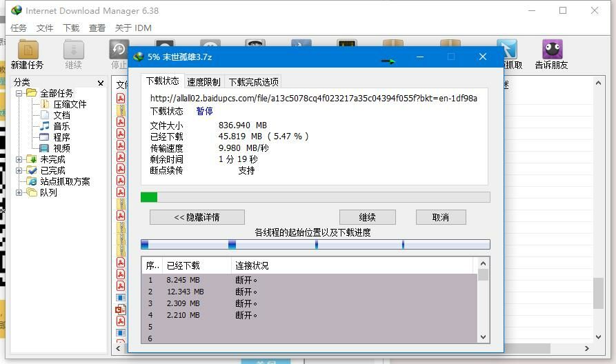Switch to the 下载完成选项 tab
Viewport: 616px width, 364px height.
point(253,81)
